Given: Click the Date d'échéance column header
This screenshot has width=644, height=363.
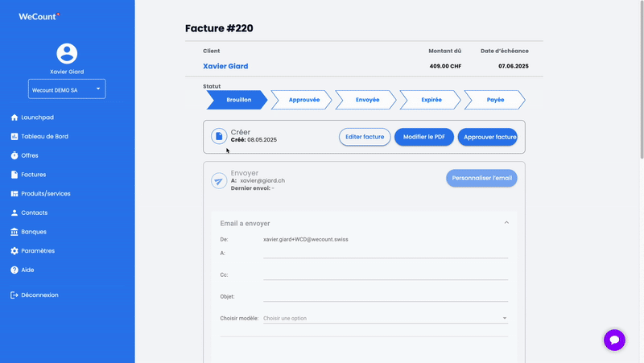Looking at the screenshot, I should click(505, 51).
